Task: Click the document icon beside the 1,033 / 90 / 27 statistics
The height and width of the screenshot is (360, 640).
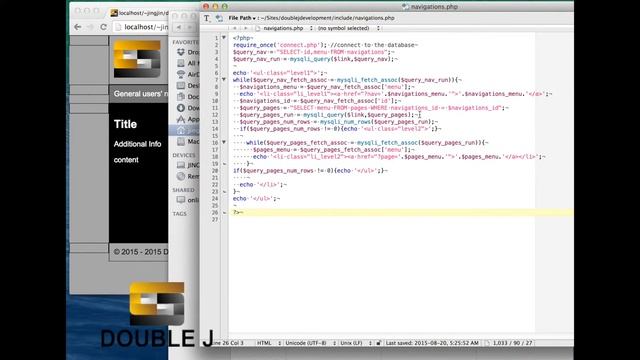Action: pos(487,343)
